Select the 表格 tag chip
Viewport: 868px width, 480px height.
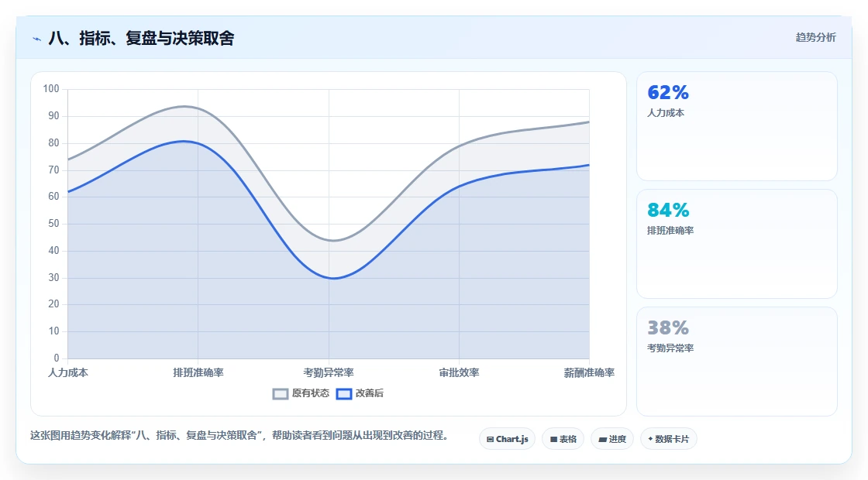point(563,439)
